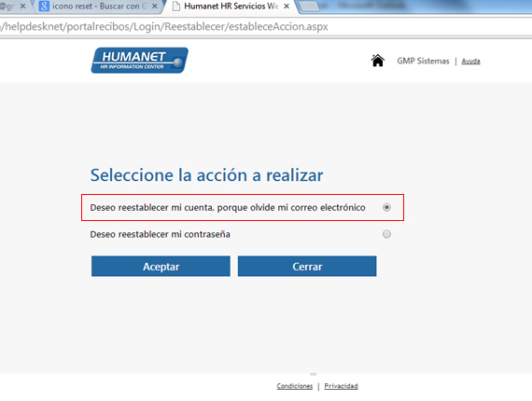The width and height of the screenshot is (532, 401).
Task: Click the browser address bar URL
Action: 164,26
